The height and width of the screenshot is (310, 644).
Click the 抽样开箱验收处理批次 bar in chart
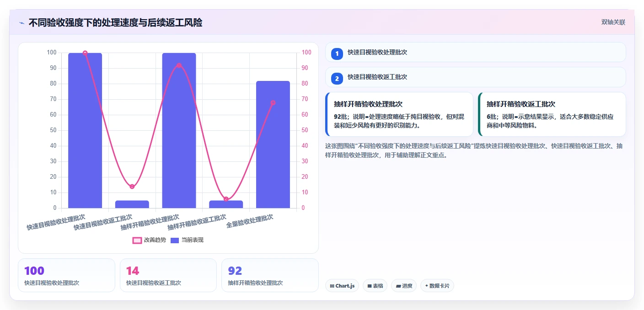(179, 130)
